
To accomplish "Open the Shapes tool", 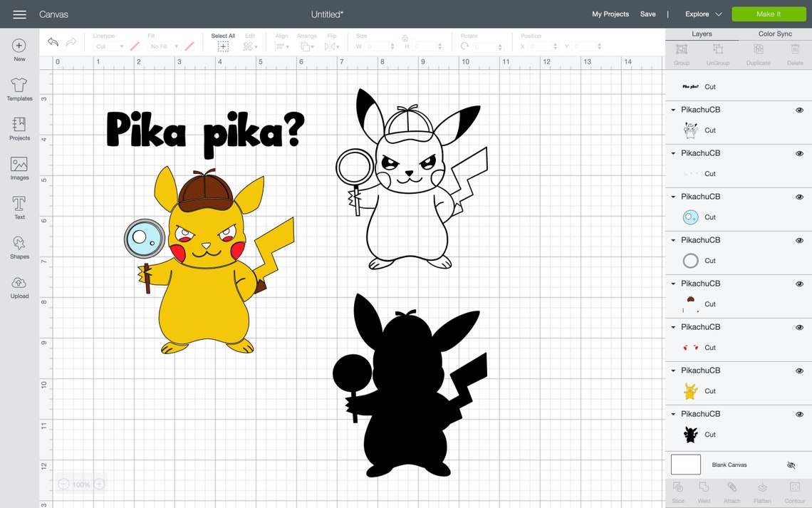I will pyautogui.click(x=19, y=247).
